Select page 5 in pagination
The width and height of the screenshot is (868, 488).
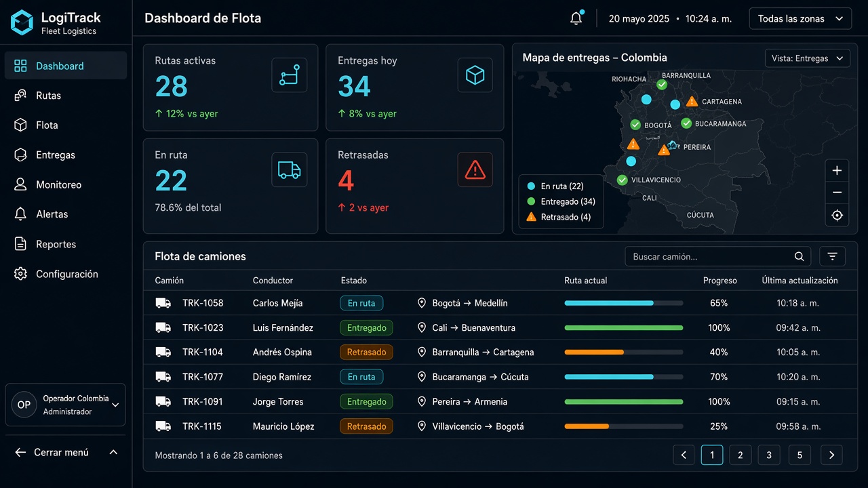click(800, 455)
